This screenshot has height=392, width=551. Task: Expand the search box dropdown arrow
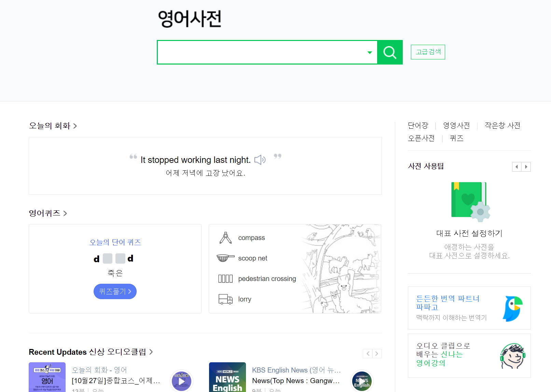[369, 52]
